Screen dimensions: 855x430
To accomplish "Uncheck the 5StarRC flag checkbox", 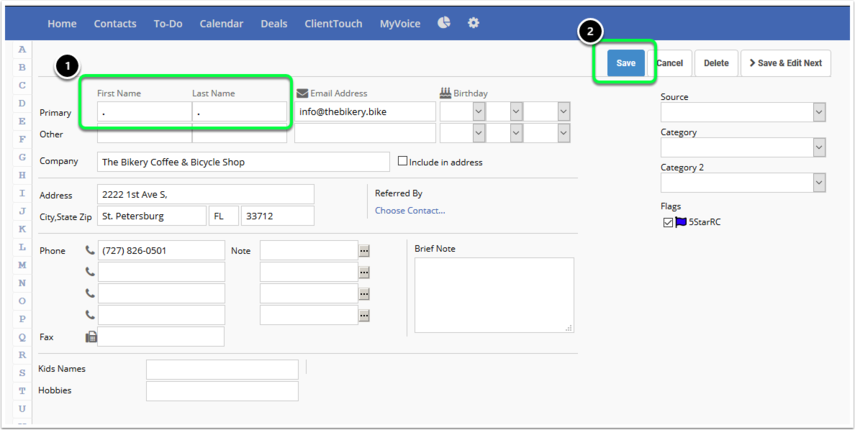I will [668, 222].
